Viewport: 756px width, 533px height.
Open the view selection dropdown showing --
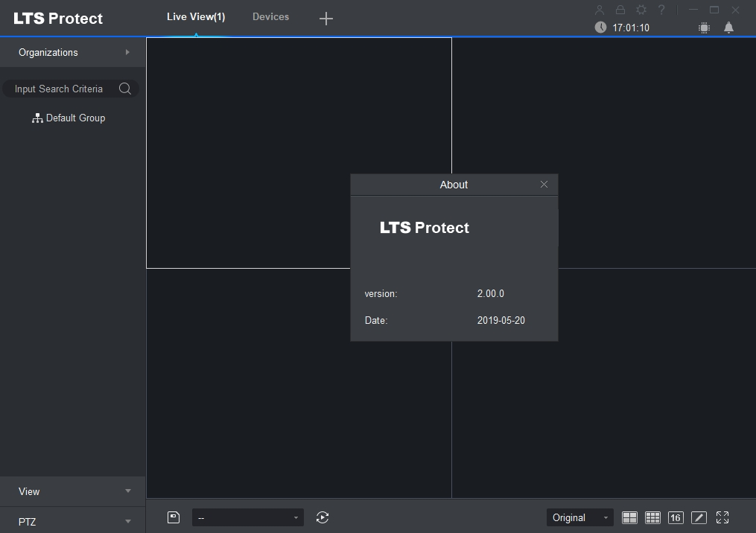pos(248,517)
